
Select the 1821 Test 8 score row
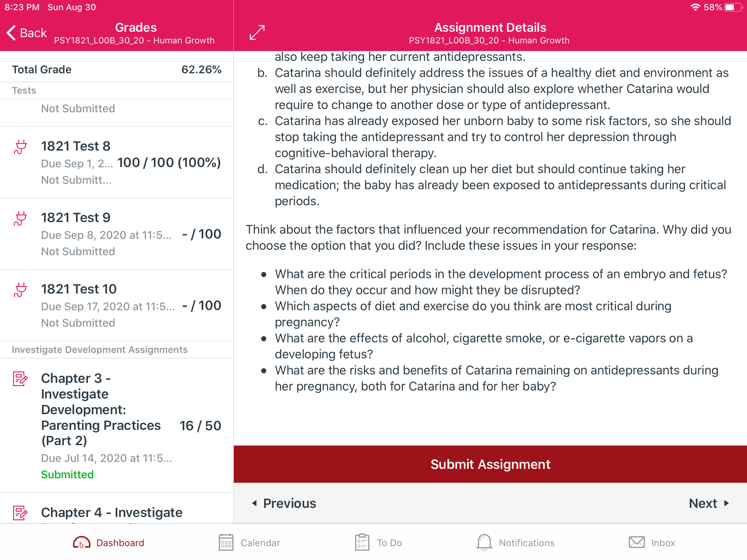(117, 162)
